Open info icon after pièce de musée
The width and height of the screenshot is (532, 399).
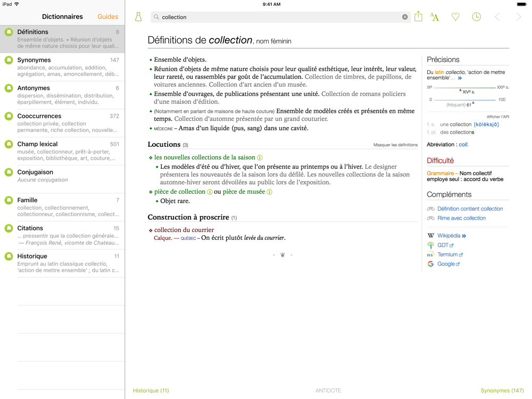click(269, 192)
